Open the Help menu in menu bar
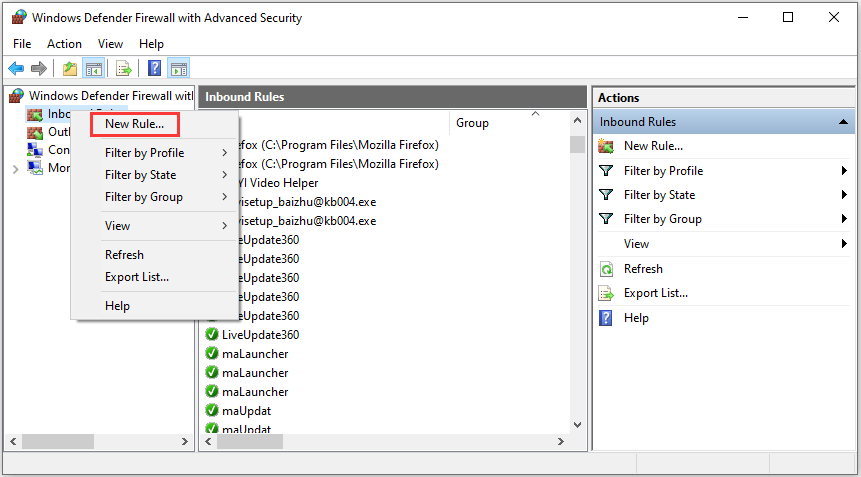The height and width of the screenshot is (477, 861). (151, 44)
